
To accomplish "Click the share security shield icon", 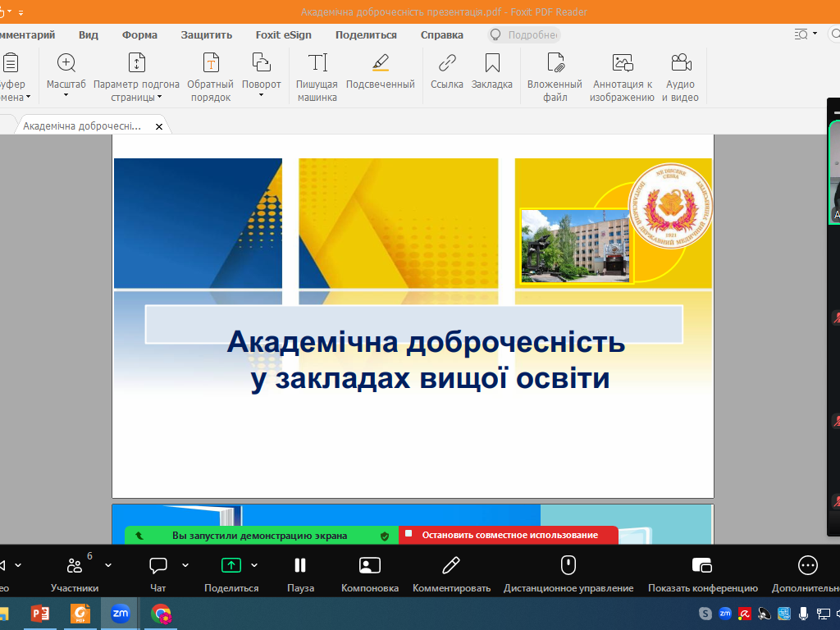I will tap(385, 536).
